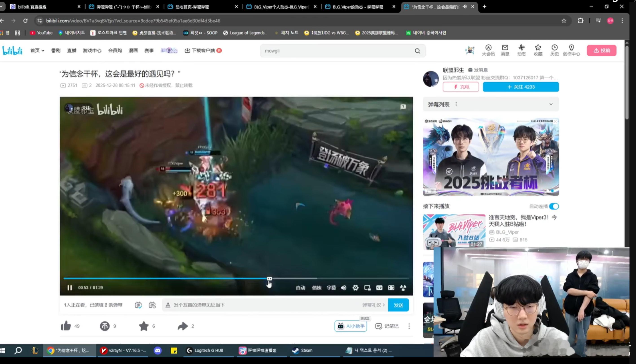The height and width of the screenshot is (364, 636).
Task: Enable picture-in-picture mode icon
Action: click(368, 288)
